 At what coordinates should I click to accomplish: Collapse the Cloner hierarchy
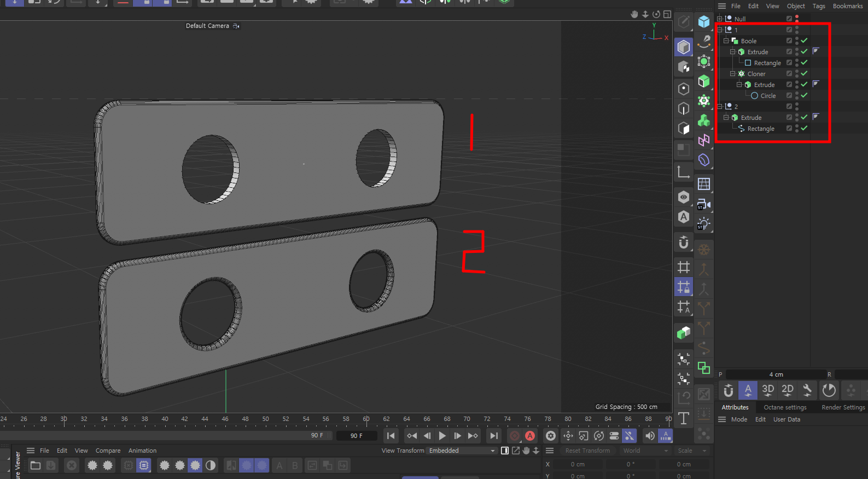pyautogui.click(x=733, y=73)
